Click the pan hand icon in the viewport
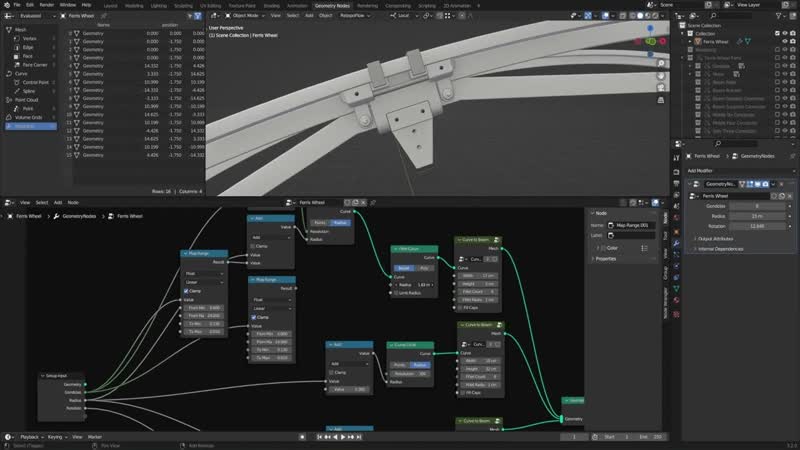Screen dimensions: 800x450 point(661,76)
